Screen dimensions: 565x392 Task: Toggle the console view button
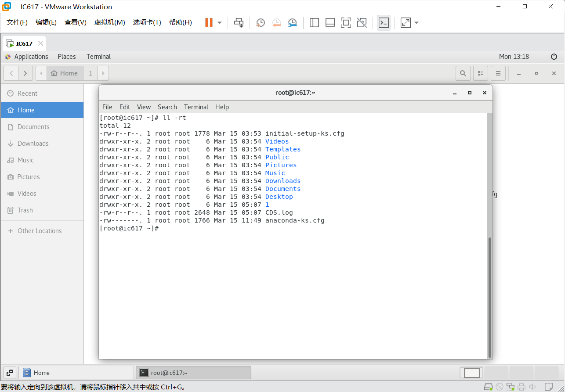384,23
